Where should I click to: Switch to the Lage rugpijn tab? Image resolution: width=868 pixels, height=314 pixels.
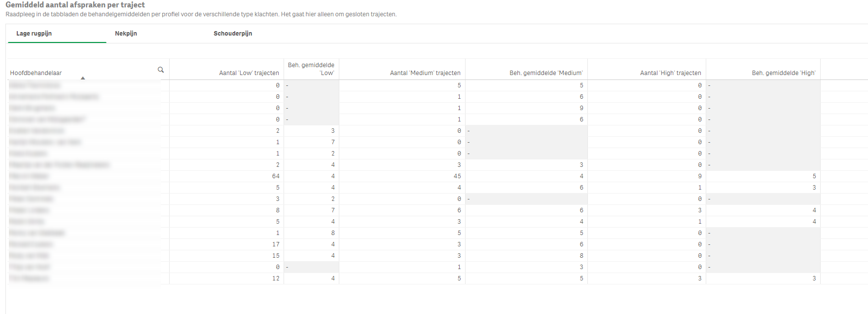coord(34,34)
